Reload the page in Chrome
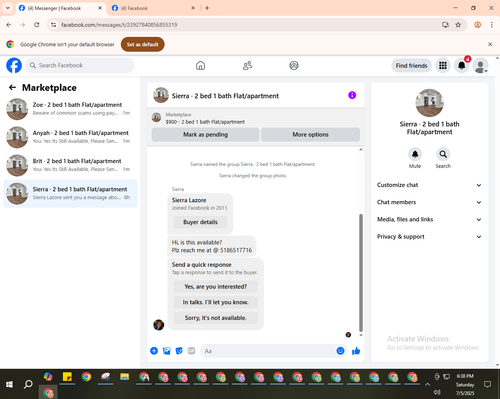Image resolution: width=500 pixels, height=399 pixels. (37, 25)
